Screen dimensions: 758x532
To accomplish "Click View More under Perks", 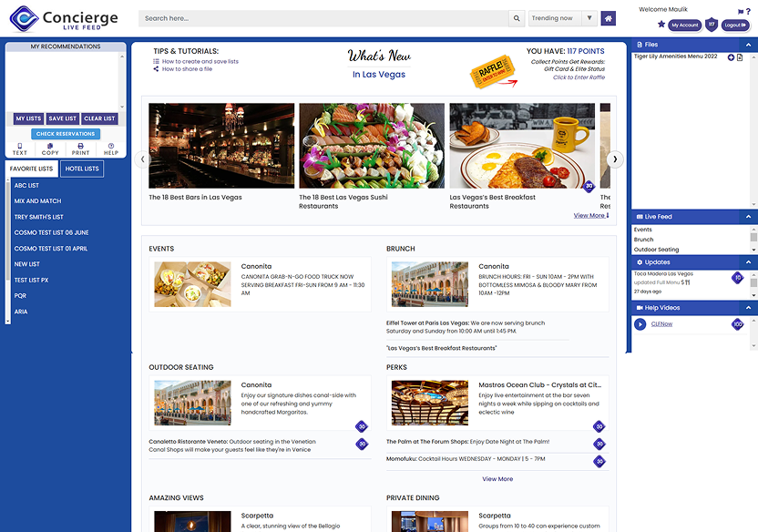I will (497, 479).
